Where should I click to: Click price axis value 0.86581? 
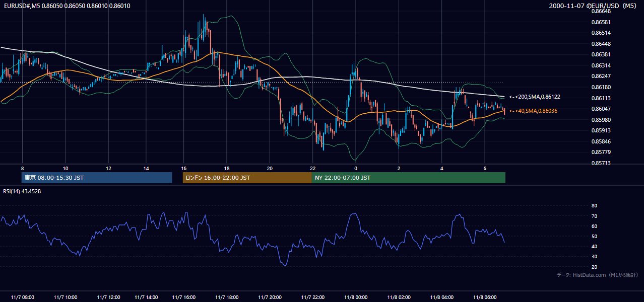coord(601,22)
